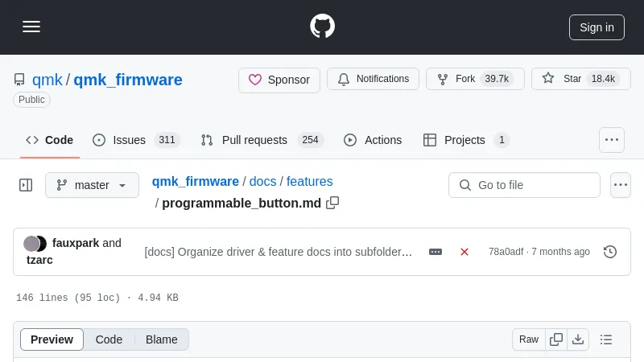The image size is (644, 362).
Task: Switch to Preview view mode
Action: (52, 339)
